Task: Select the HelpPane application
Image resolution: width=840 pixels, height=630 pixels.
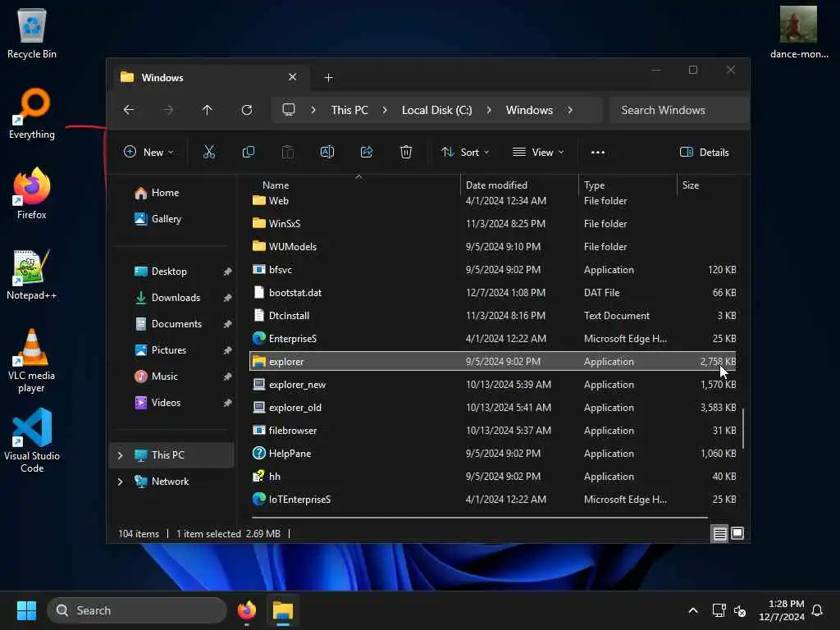Action: tap(493, 454)
